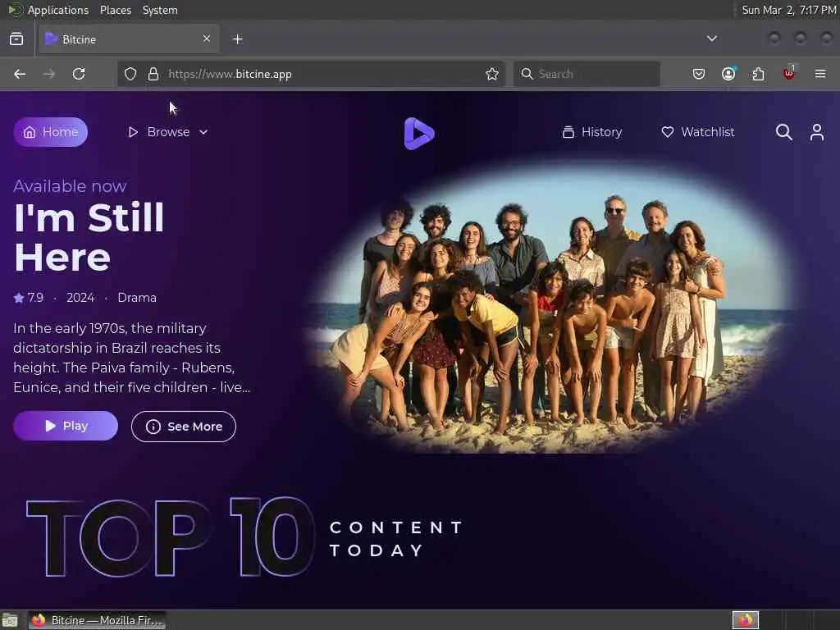The width and height of the screenshot is (840, 630).
Task: Click the CONTENT TODAY text
Action: (396, 539)
